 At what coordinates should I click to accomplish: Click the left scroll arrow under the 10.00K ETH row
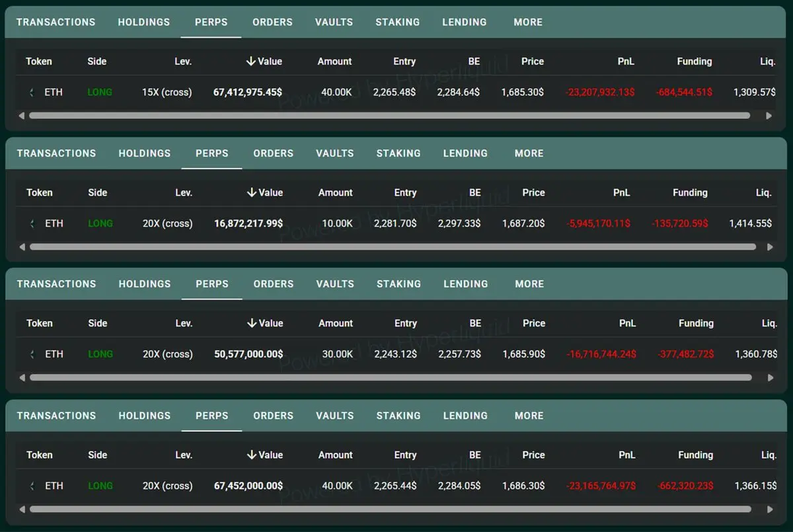[x=22, y=247]
